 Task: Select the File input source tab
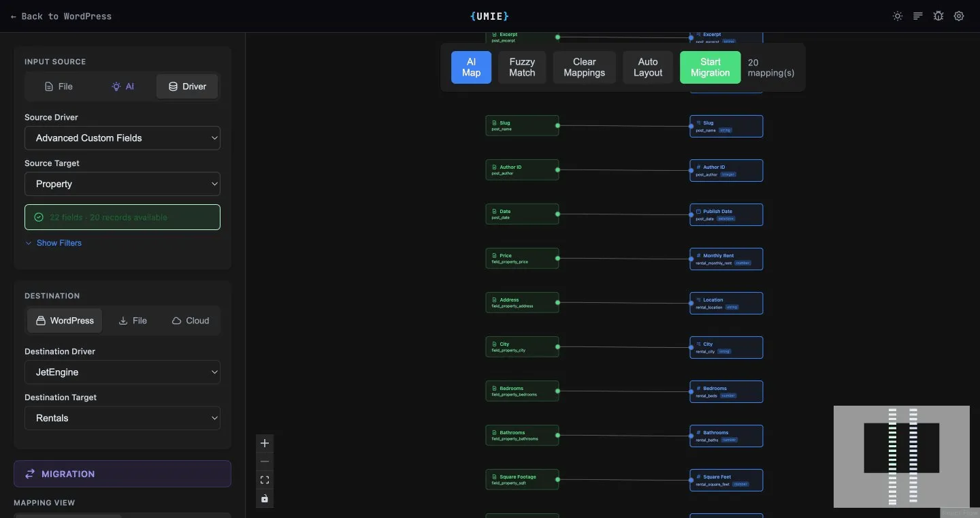point(59,86)
